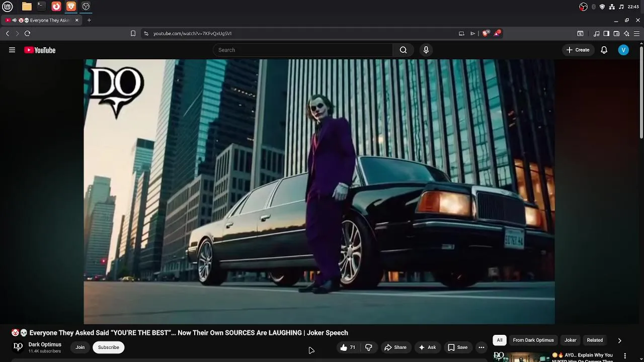Click the page vertical scrollbar
The width and height of the screenshot is (644, 362).
click(x=641, y=92)
